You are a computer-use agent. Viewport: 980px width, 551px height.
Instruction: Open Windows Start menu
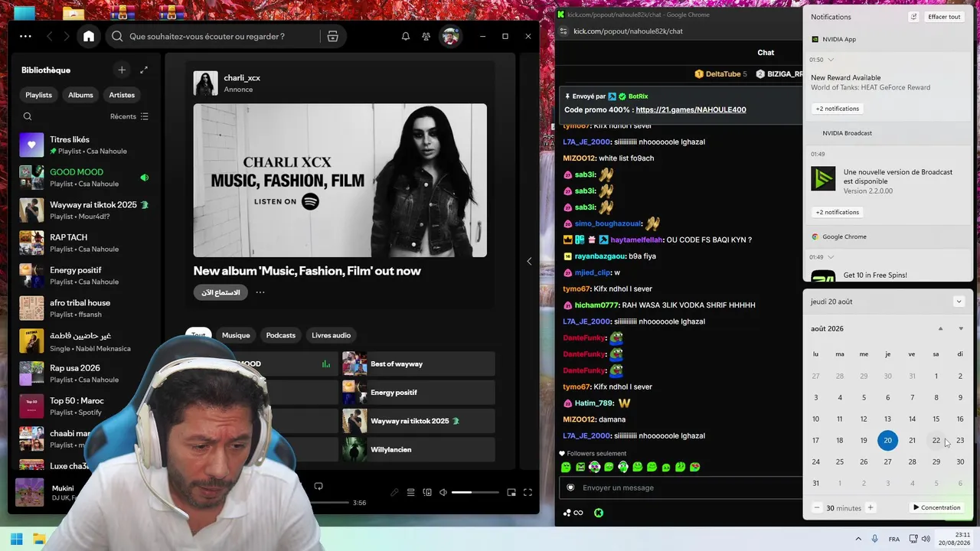click(16, 539)
